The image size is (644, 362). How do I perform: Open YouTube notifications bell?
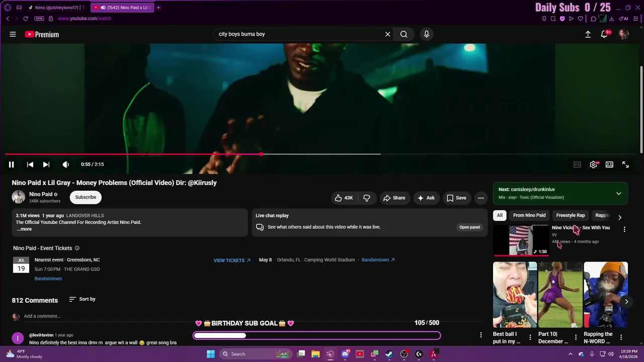tap(604, 34)
